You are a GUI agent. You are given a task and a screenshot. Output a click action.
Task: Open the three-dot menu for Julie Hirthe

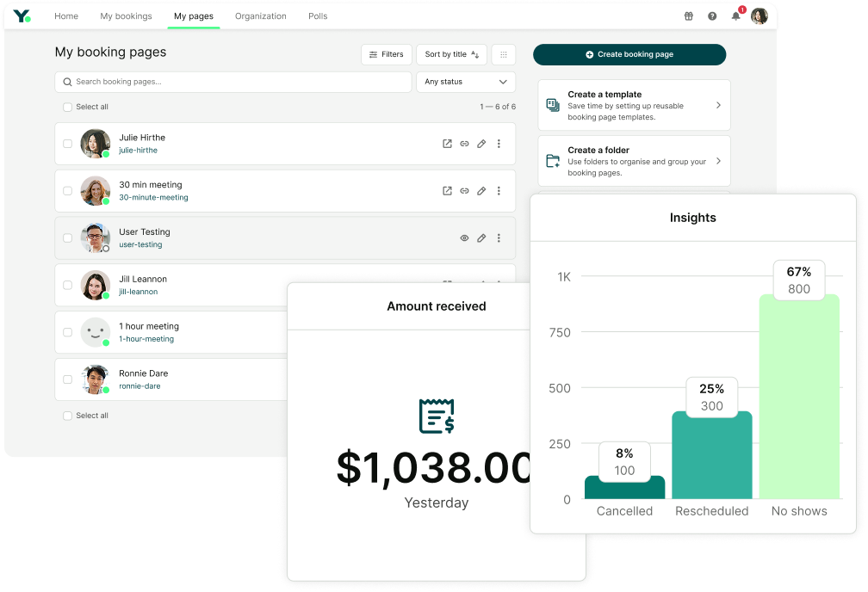click(x=499, y=144)
